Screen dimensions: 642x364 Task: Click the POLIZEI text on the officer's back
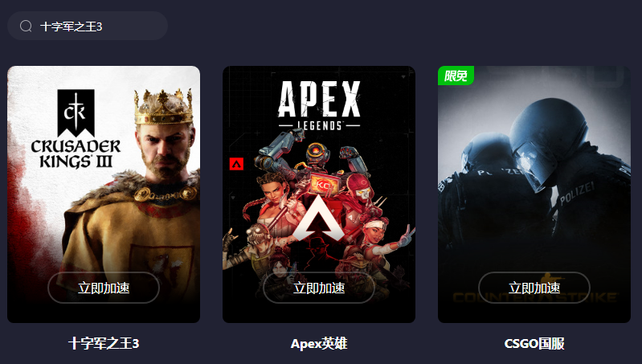coord(576,194)
